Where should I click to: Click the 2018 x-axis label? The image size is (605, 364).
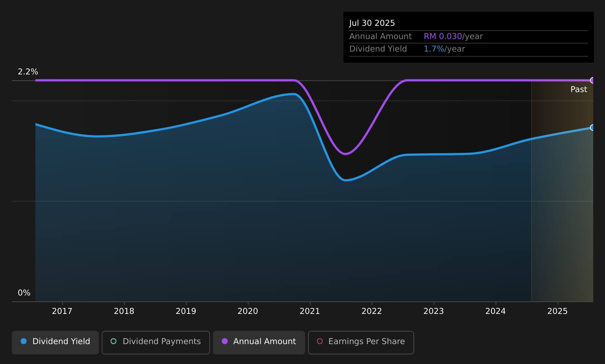coord(124,311)
